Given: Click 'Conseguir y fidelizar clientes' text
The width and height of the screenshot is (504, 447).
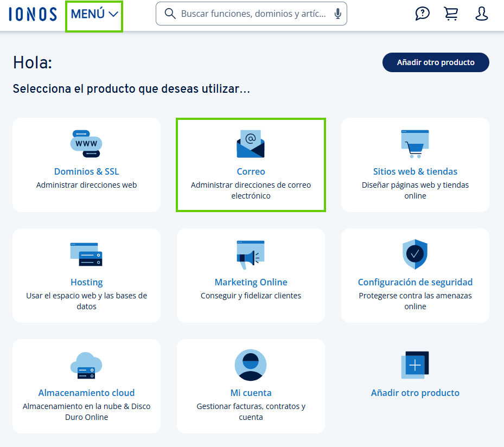Looking at the screenshot, I should [x=251, y=296].
